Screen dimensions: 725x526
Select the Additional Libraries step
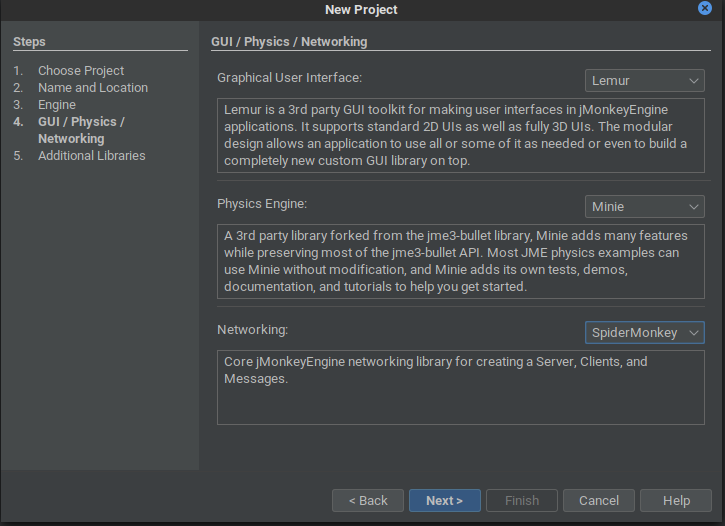coord(92,156)
